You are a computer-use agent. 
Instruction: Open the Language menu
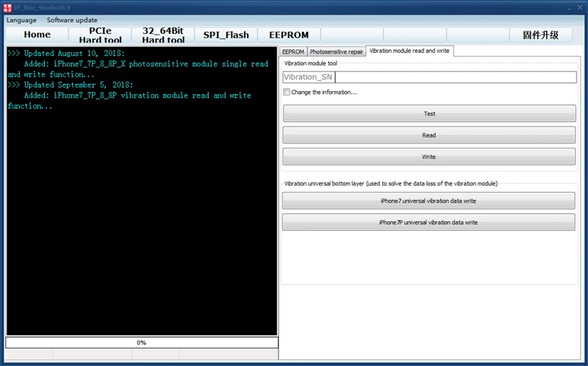(x=21, y=21)
